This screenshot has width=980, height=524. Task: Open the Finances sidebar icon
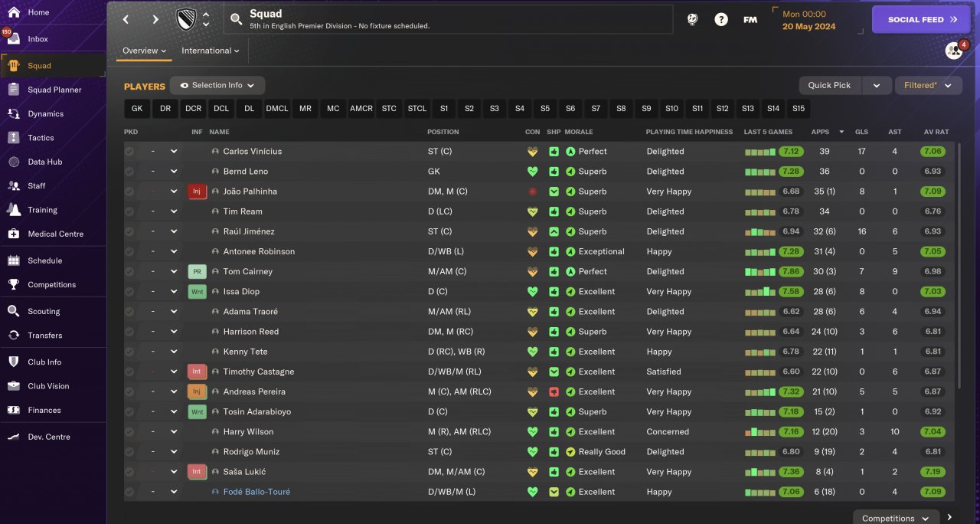coord(14,410)
